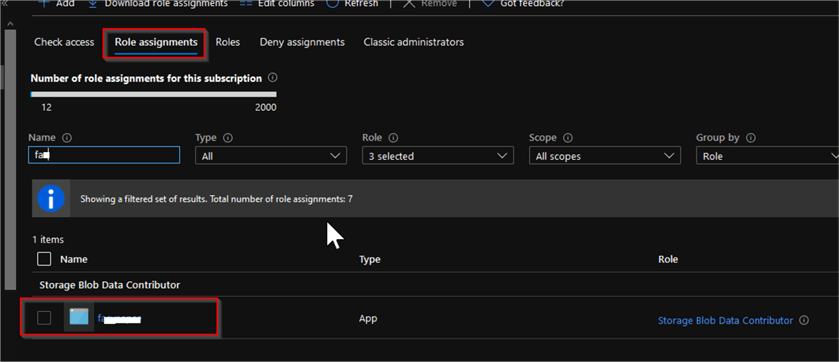Click Download role assignments

click(158, 4)
